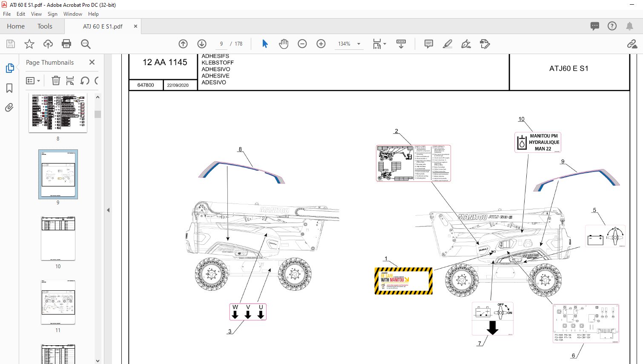643x364 pixels.
Task: Open thumbnail options menu dropdown
Action: 33,80
